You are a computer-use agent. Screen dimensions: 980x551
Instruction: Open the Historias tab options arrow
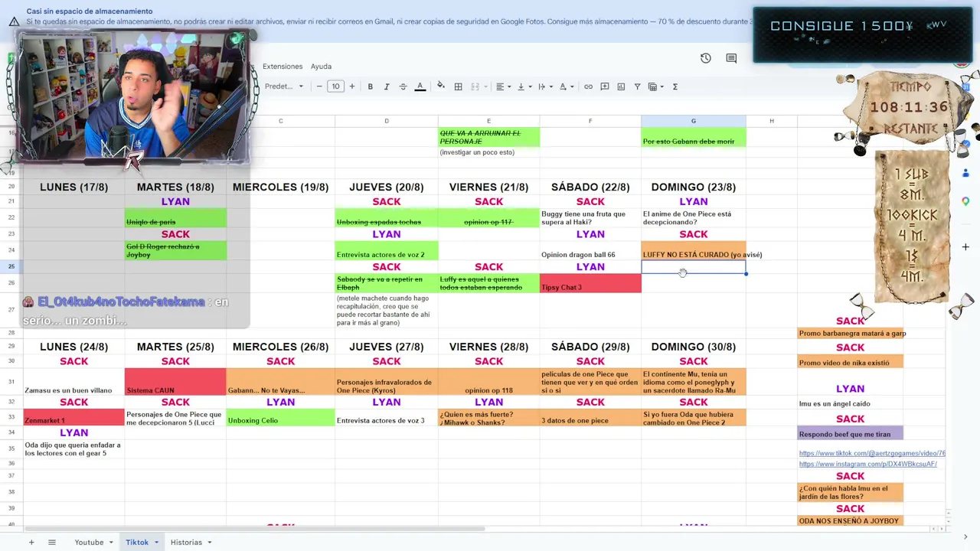(x=209, y=543)
